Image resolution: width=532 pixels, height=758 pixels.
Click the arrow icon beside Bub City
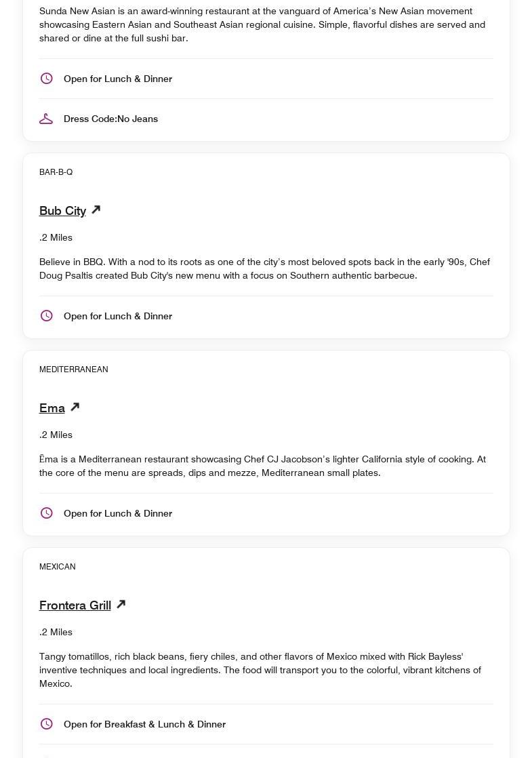click(96, 210)
